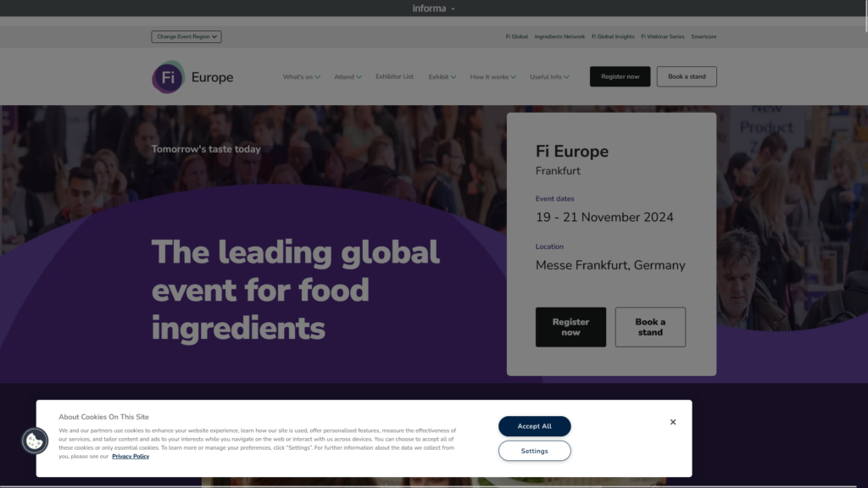Open the Change Event Region dropdown

186,36
